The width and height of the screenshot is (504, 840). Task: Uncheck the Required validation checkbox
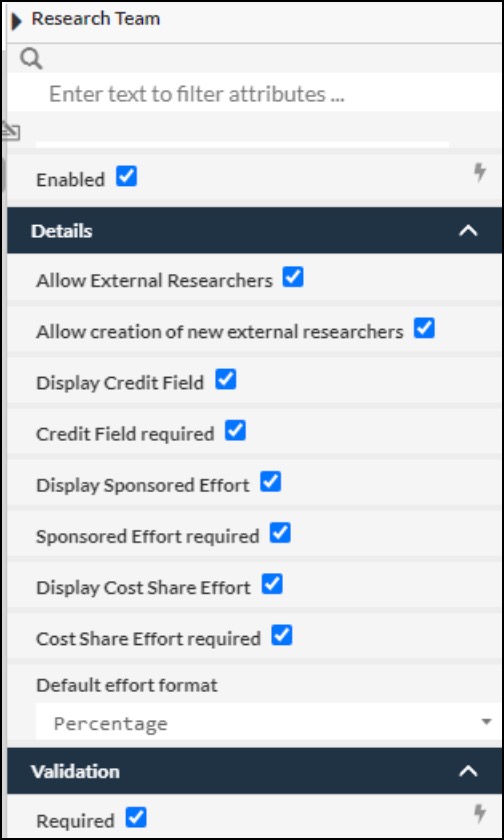click(x=136, y=818)
